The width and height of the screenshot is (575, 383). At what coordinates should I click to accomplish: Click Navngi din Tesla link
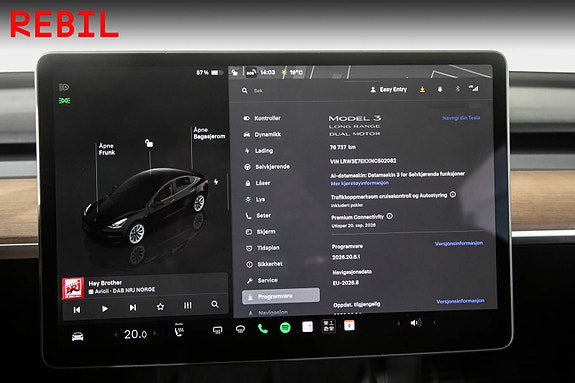tap(461, 118)
